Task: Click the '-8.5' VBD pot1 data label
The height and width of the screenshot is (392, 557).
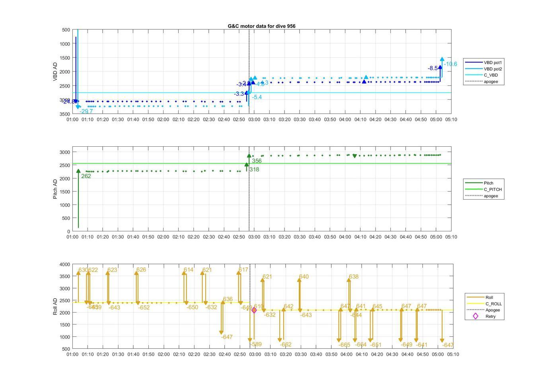Action: [x=433, y=68]
